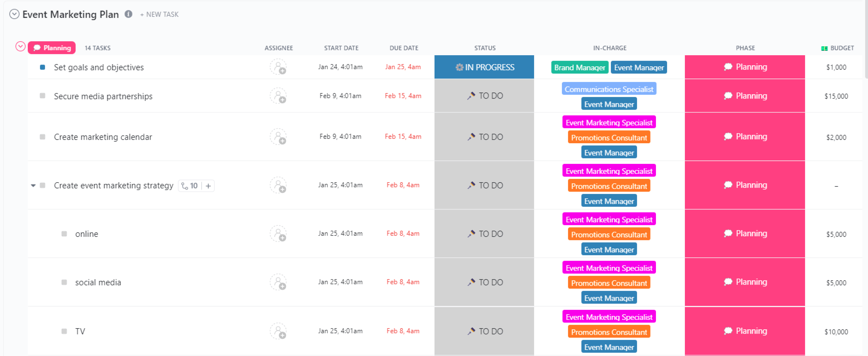Open assignee icon for the TV subtask
The image size is (868, 356).
point(278,331)
